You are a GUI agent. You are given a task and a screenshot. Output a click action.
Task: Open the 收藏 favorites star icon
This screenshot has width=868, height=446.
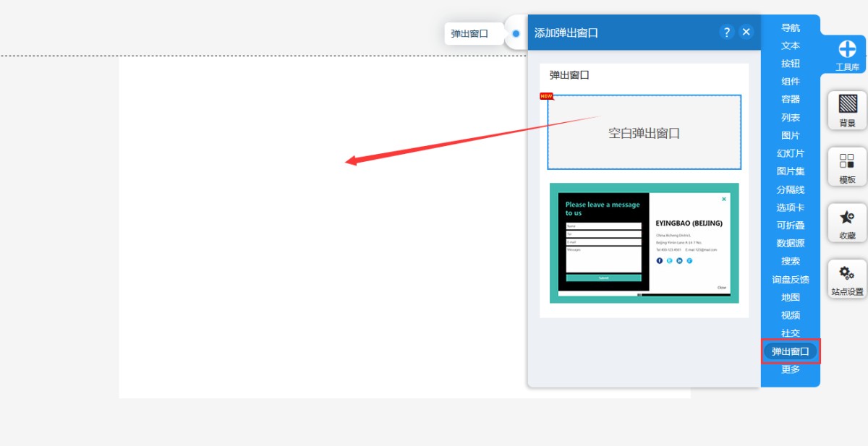pos(847,223)
